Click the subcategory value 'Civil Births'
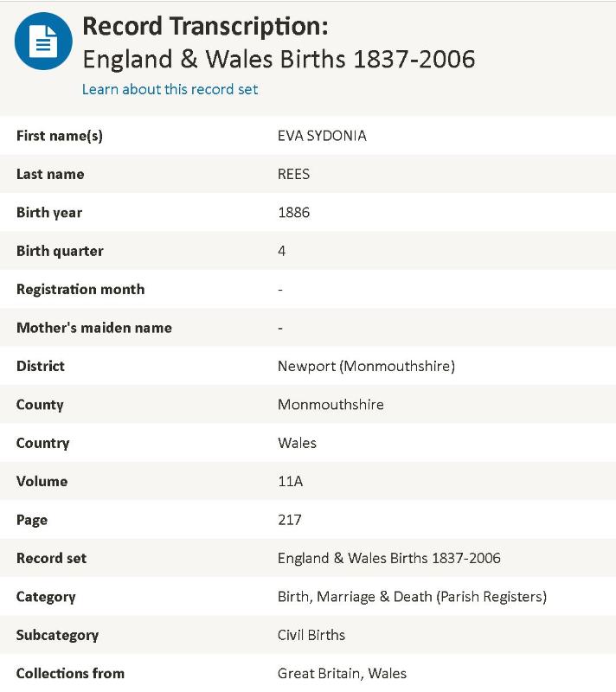 pyautogui.click(x=311, y=635)
